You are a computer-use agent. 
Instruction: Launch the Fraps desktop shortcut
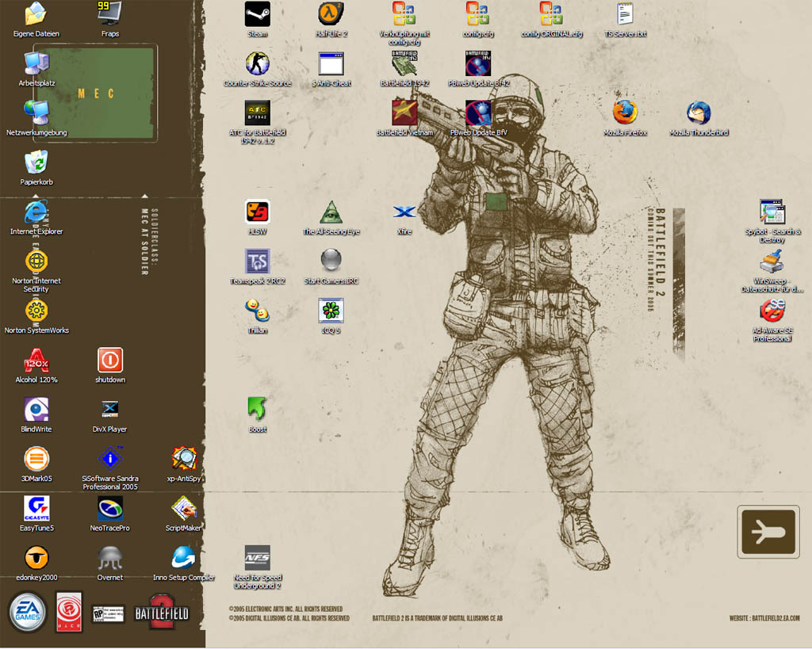(x=109, y=14)
